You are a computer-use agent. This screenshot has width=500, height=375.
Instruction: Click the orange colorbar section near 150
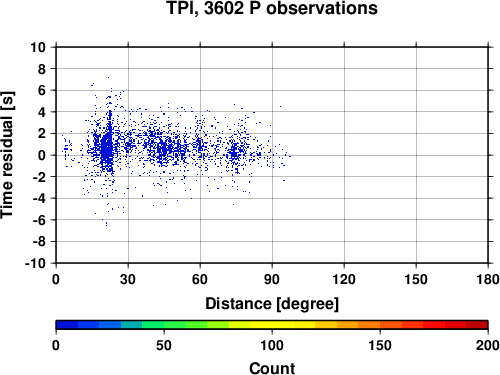[380, 325]
